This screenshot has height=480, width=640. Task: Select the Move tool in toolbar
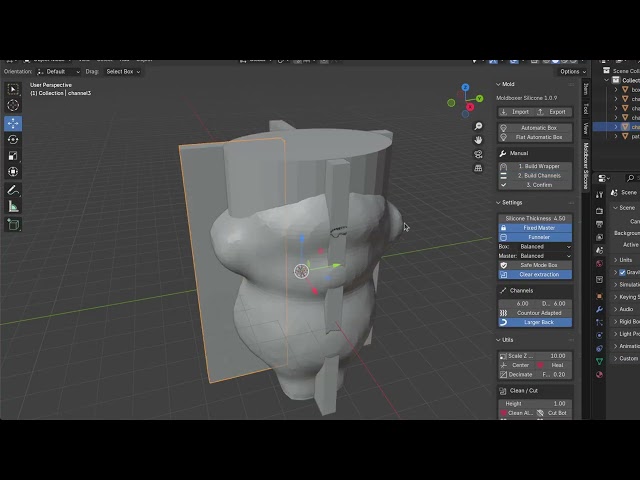click(13, 123)
